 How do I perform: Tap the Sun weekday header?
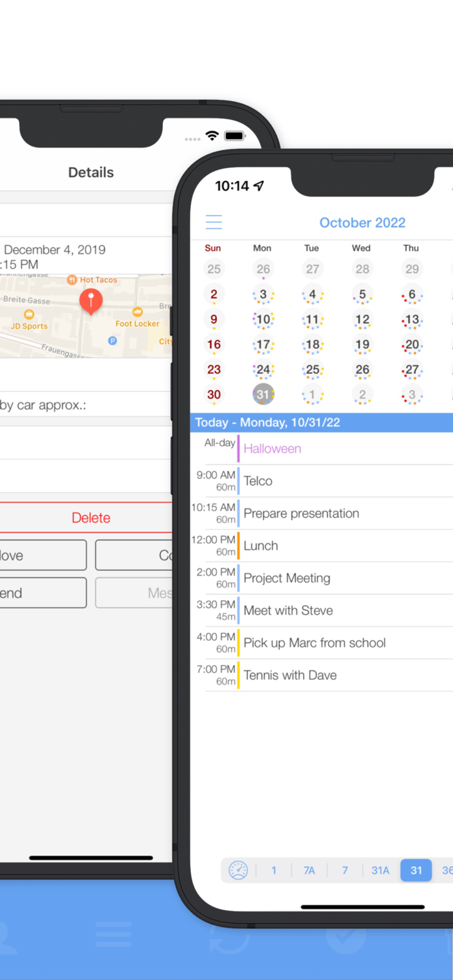click(213, 248)
